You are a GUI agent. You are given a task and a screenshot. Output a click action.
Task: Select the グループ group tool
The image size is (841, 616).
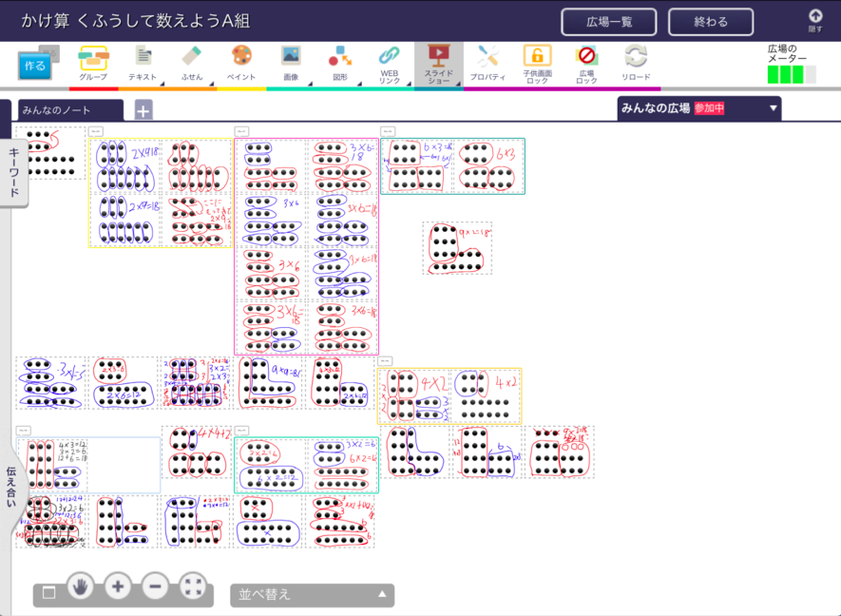(93, 63)
